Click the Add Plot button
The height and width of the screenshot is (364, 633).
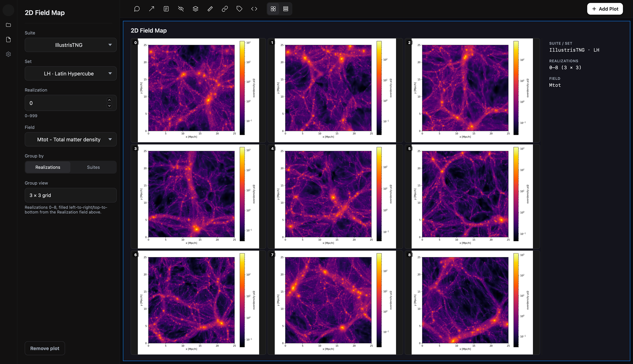[x=605, y=9]
